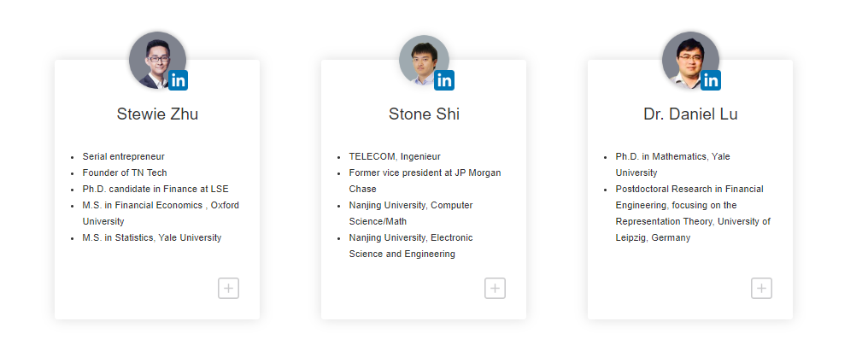Expand Dr. Daniel Lu's card plus button
Image resolution: width=868 pixels, height=345 pixels.
click(761, 289)
